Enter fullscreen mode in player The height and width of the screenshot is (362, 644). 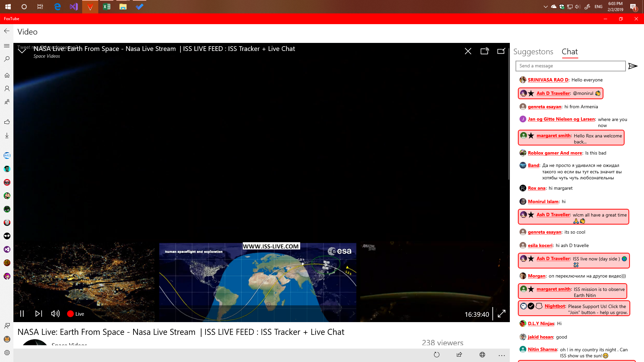pos(501,314)
